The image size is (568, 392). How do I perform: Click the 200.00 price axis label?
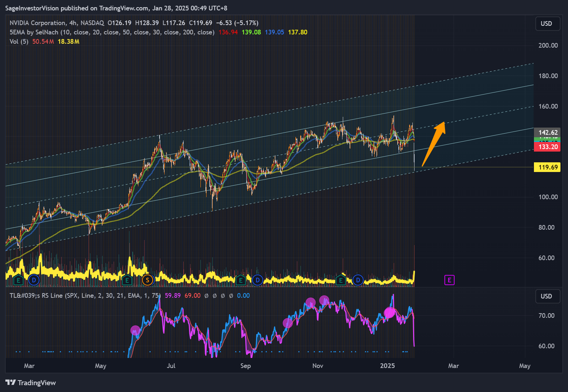[x=548, y=46]
